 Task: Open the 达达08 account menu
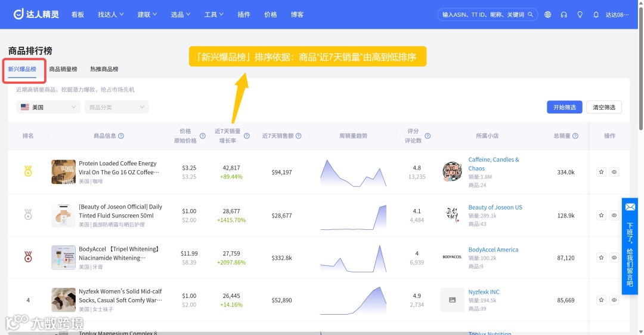(617, 14)
